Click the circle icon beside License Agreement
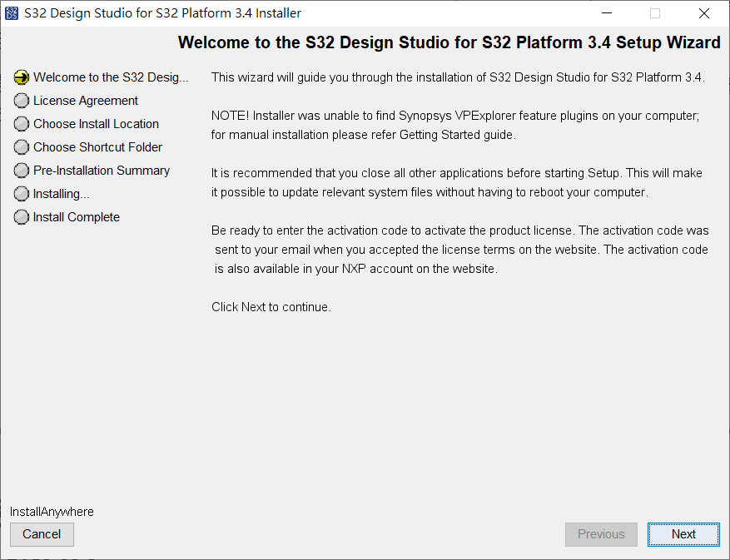The height and width of the screenshot is (560, 730). [22, 101]
